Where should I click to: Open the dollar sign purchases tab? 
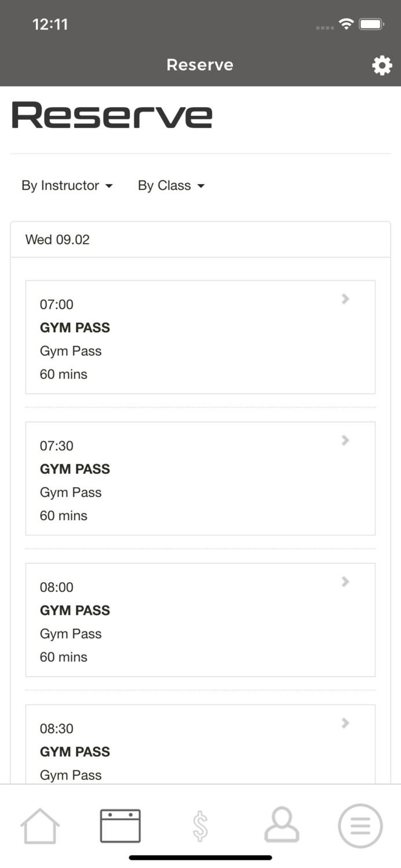(x=200, y=826)
